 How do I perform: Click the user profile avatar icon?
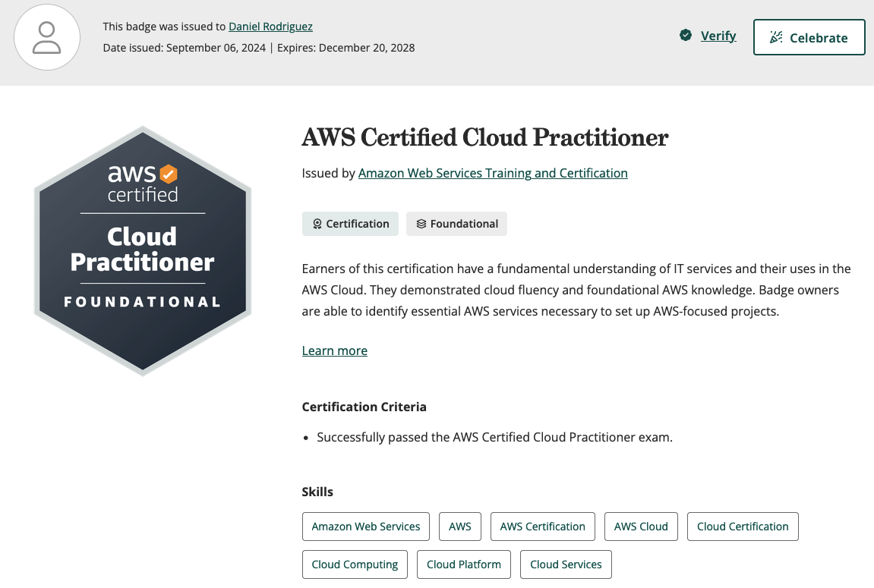click(47, 37)
